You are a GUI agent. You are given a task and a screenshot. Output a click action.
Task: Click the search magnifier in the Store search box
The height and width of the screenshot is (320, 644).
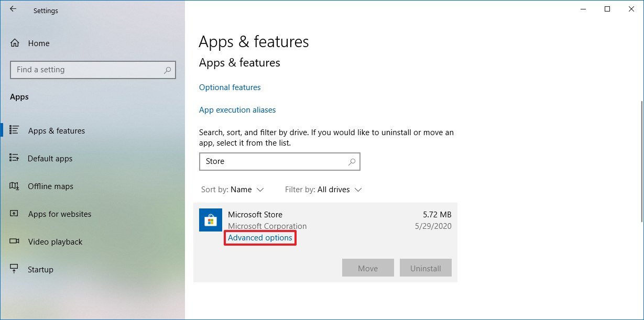tap(351, 161)
